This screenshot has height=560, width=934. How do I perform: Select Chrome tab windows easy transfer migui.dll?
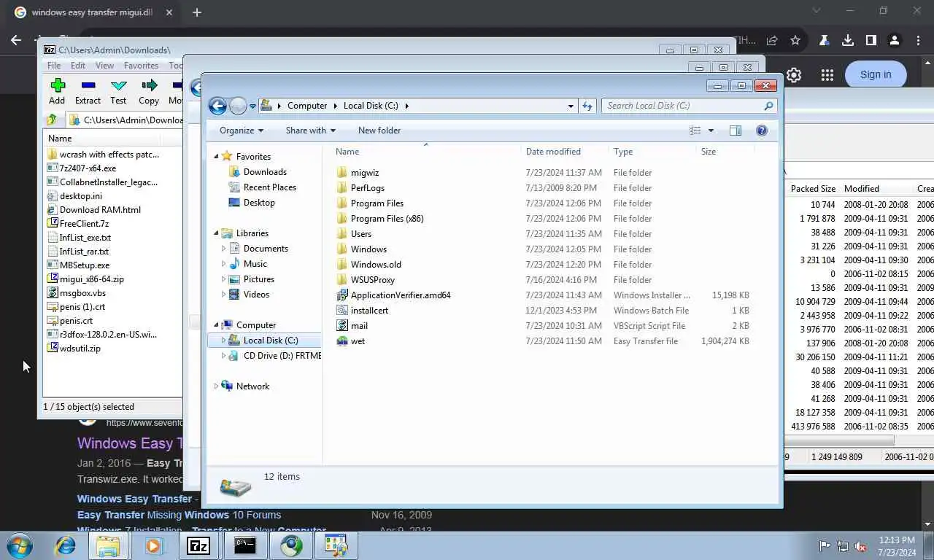coord(92,12)
